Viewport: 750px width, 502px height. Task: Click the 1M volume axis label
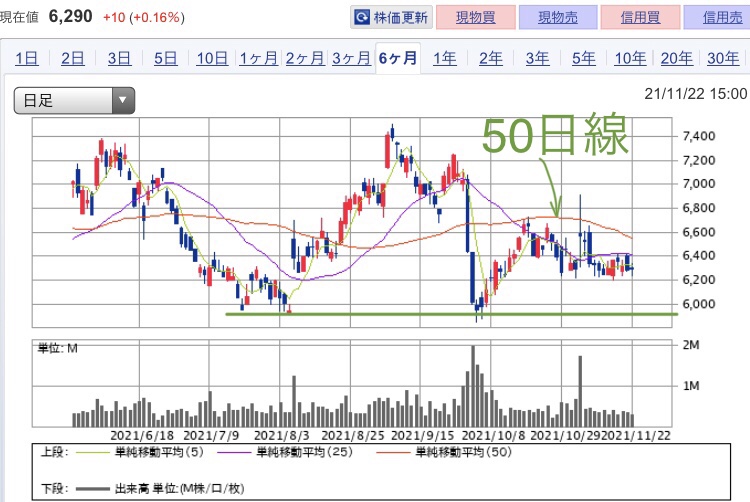(x=691, y=385)
